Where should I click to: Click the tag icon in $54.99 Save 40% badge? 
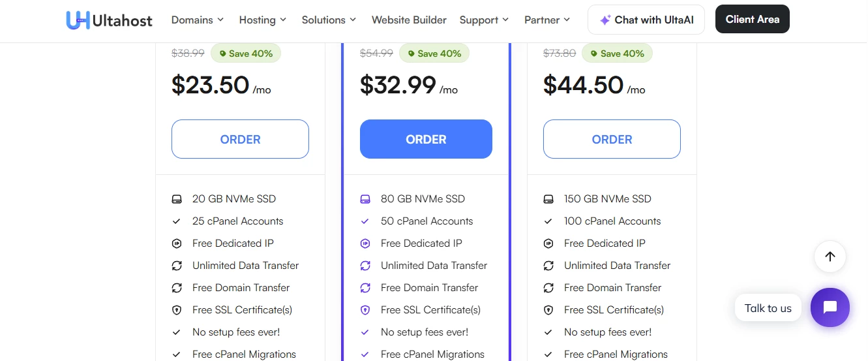[411, 54]
